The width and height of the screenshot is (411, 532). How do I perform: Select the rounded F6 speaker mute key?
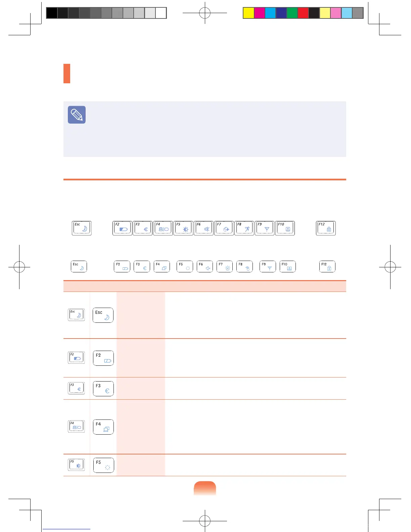coord(204,266)
